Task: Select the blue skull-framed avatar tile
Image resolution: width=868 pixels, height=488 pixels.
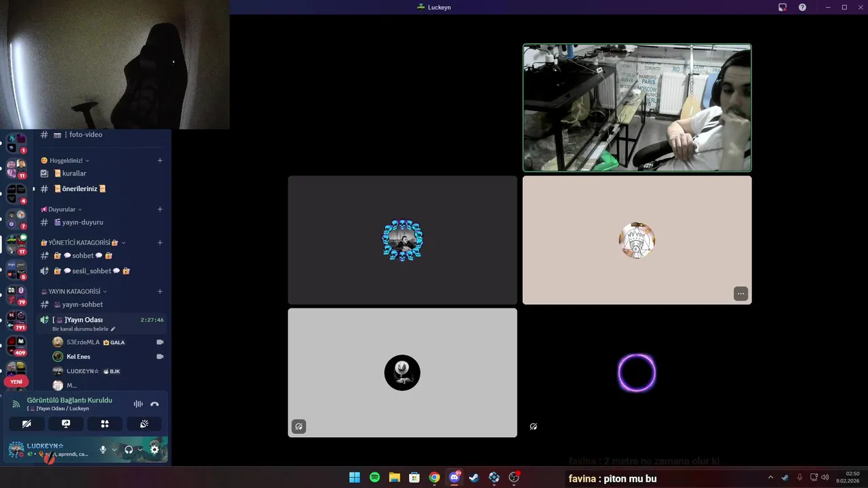Action: 402,240
